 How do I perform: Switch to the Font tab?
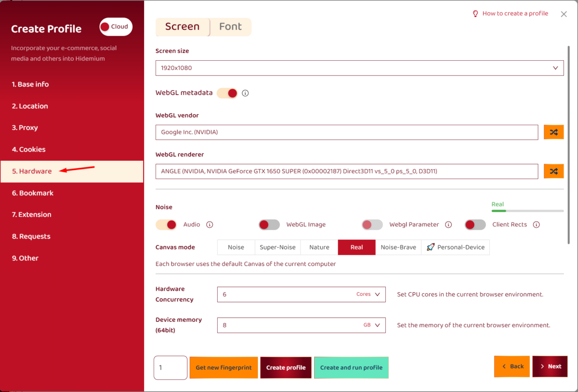point(230,27)
